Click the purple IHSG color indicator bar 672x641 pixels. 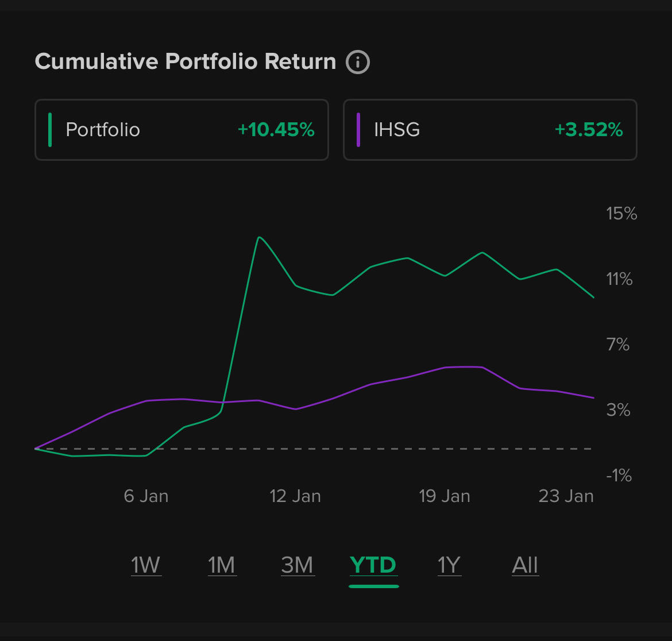(358, 130)
